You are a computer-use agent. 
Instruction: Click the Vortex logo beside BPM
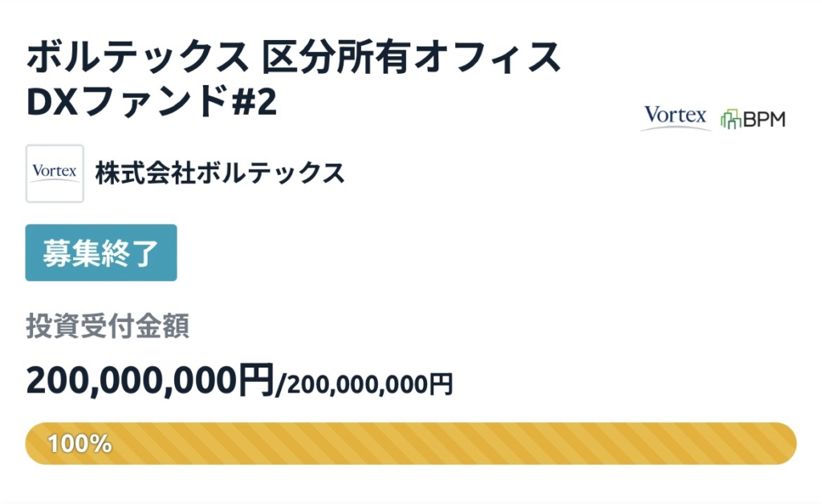click(675, 118)
